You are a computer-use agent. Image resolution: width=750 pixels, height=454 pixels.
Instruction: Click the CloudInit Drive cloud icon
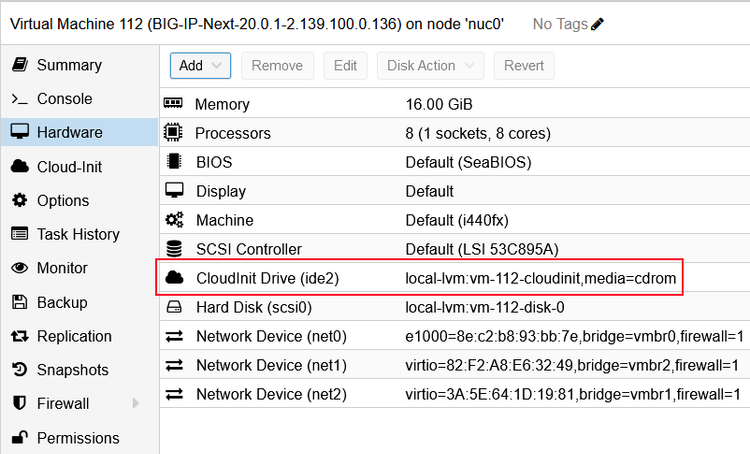click(x=174, y=278)
